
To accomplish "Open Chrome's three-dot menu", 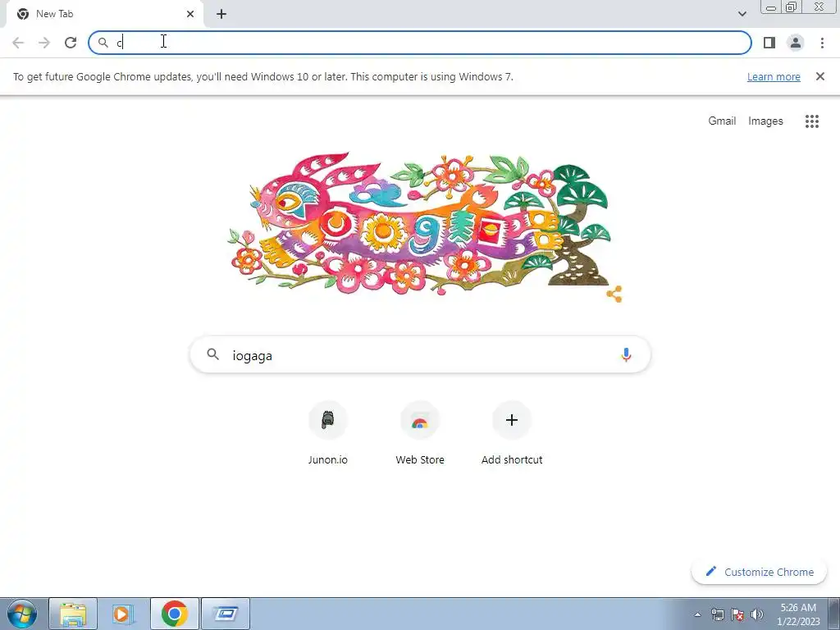I will tap(822, 43).
